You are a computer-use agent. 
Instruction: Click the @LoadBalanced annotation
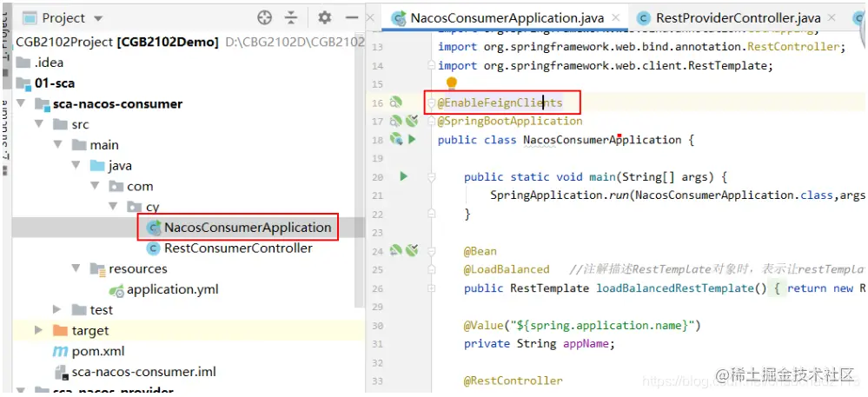tap(507, 269)
